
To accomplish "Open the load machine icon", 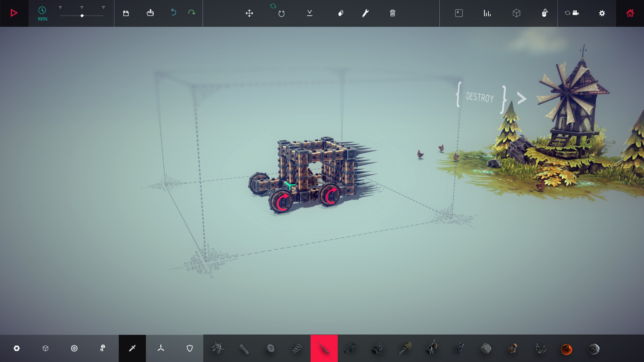I will (150, 13).
